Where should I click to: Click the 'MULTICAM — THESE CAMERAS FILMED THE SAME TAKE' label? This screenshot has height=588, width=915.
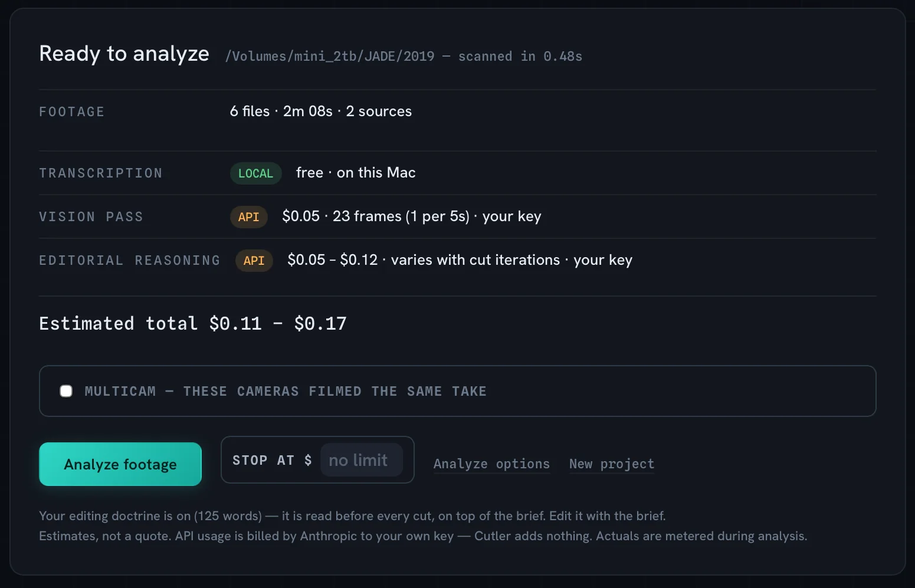click(286, 392)
